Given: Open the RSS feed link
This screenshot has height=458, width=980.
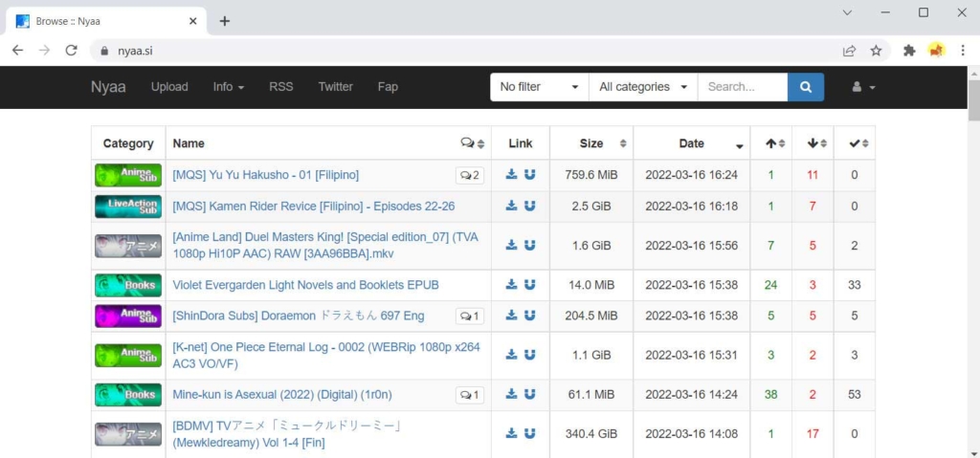Looking at the screenshot, I should coord(280,87).
